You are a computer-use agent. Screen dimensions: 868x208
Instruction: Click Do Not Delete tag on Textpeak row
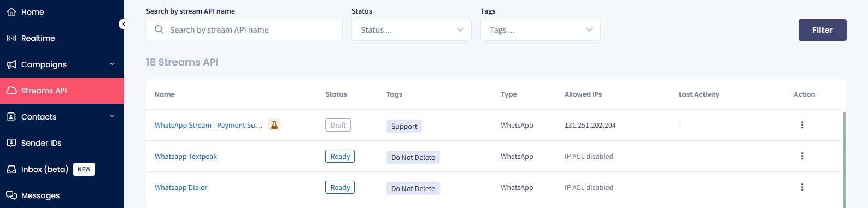coord(413,157)
